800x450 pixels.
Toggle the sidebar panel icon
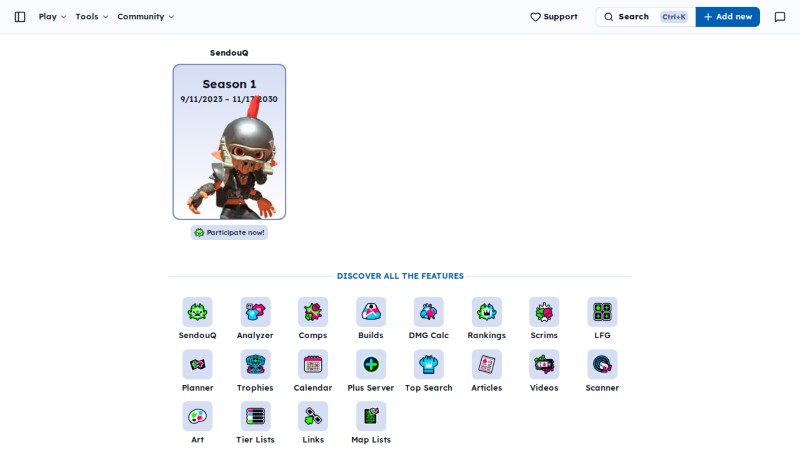pos(20,17)
